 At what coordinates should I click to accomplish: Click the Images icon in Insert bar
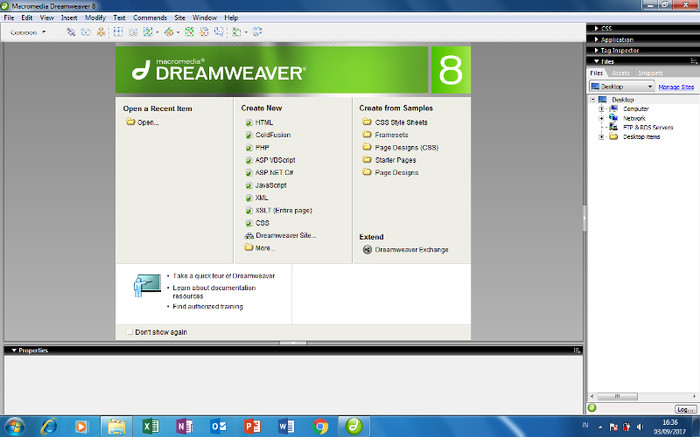click(147, 32)
